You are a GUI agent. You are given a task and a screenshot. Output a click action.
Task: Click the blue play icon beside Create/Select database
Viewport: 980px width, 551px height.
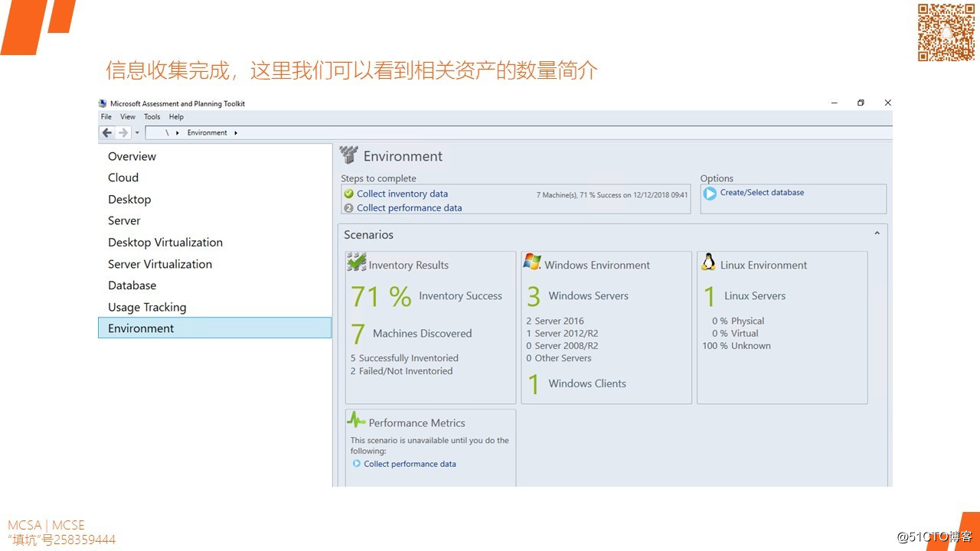(x=710, y=194)
